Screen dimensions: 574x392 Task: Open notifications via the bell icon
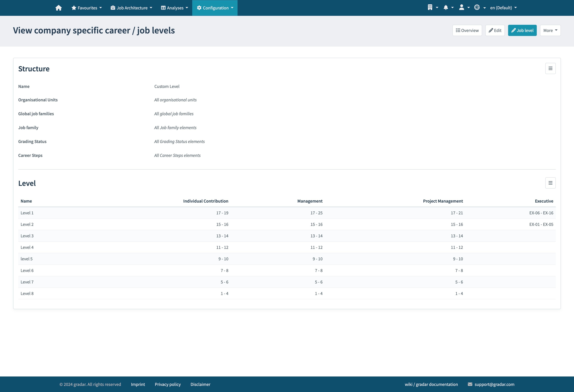446,7
